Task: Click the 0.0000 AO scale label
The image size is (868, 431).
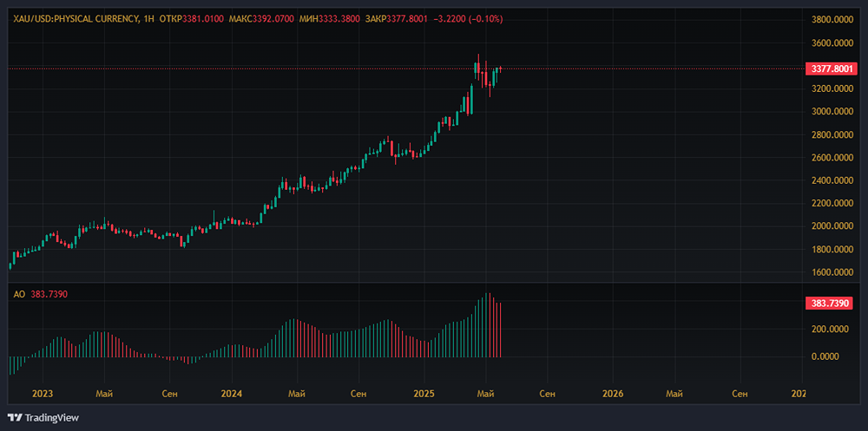Action: (825, 357)
